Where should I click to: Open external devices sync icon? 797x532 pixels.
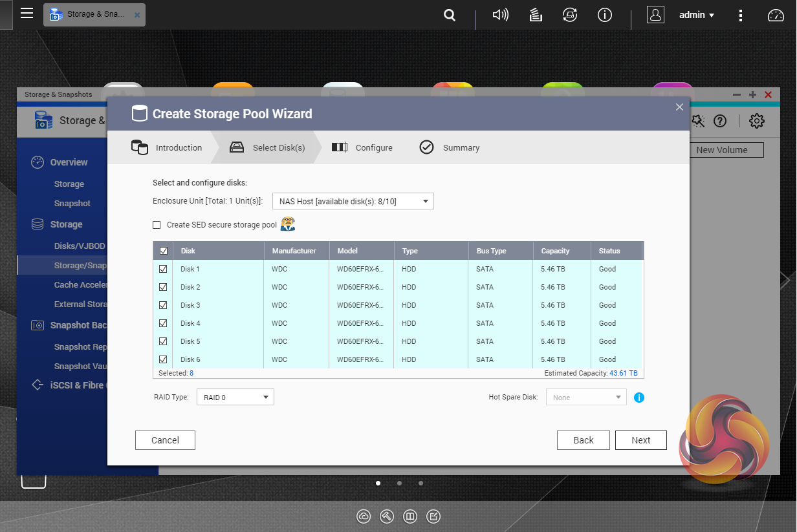point(570,15)
